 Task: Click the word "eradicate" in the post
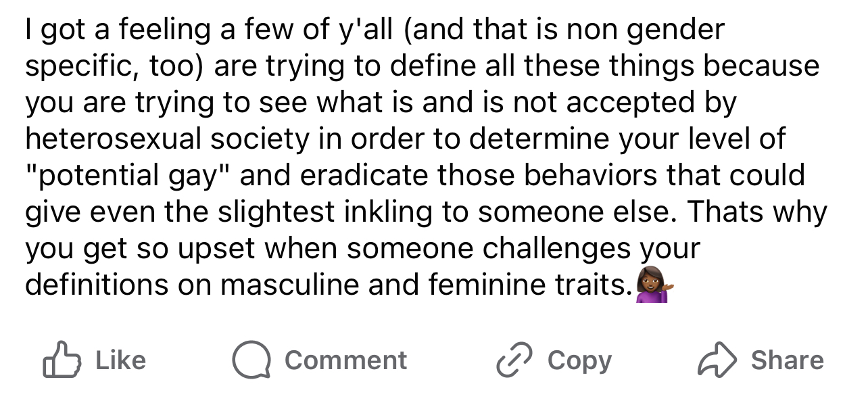[x=364, y=175]
